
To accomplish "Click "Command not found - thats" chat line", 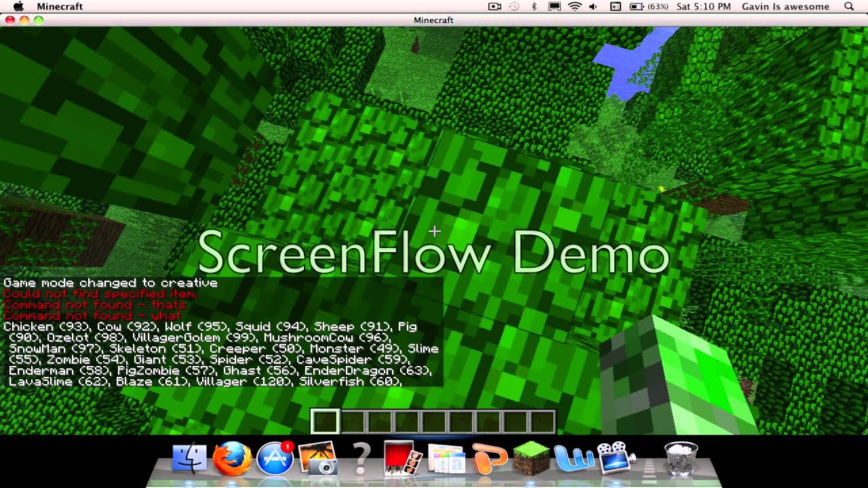I will click(95, 305).
